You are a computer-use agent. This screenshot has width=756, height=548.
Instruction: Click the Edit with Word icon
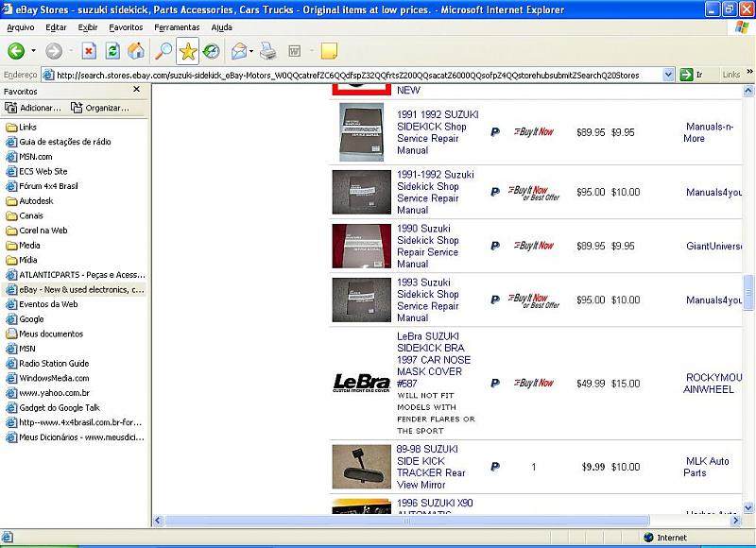pos(294,51)
